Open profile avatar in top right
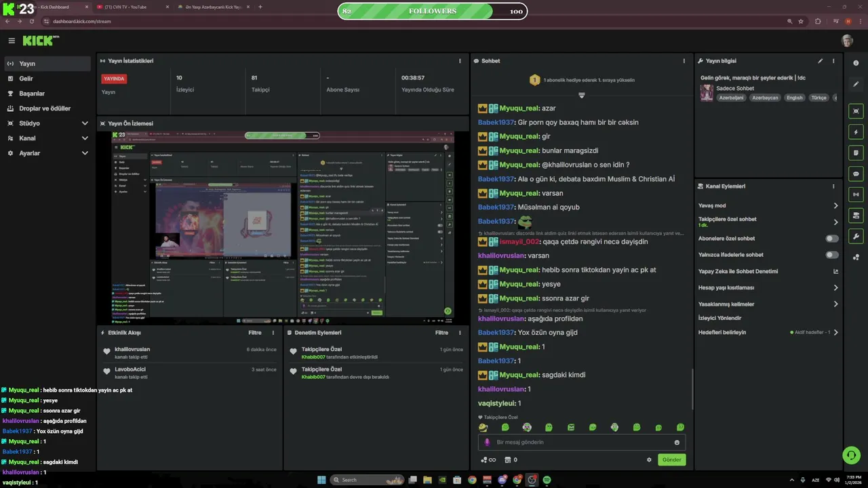The image size is (868, 488). pos(847,41)
